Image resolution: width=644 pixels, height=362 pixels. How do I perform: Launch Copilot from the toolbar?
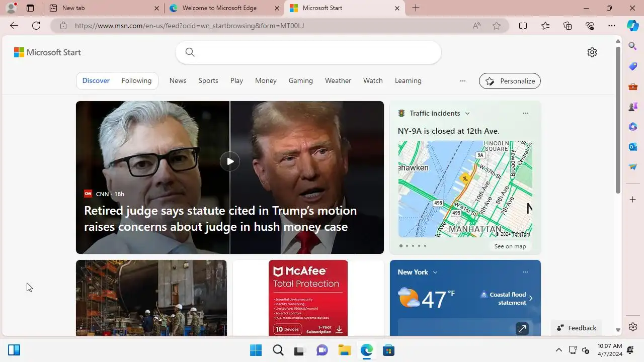633,26
